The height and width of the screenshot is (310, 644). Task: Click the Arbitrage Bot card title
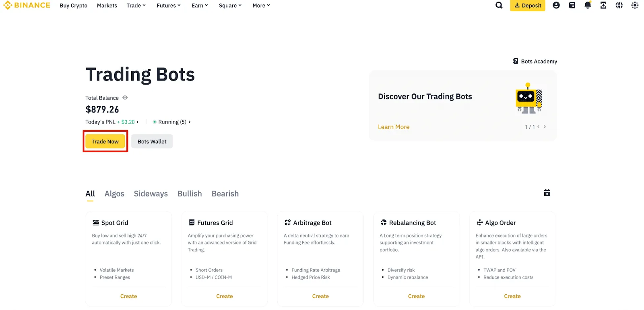coord(312,223)
